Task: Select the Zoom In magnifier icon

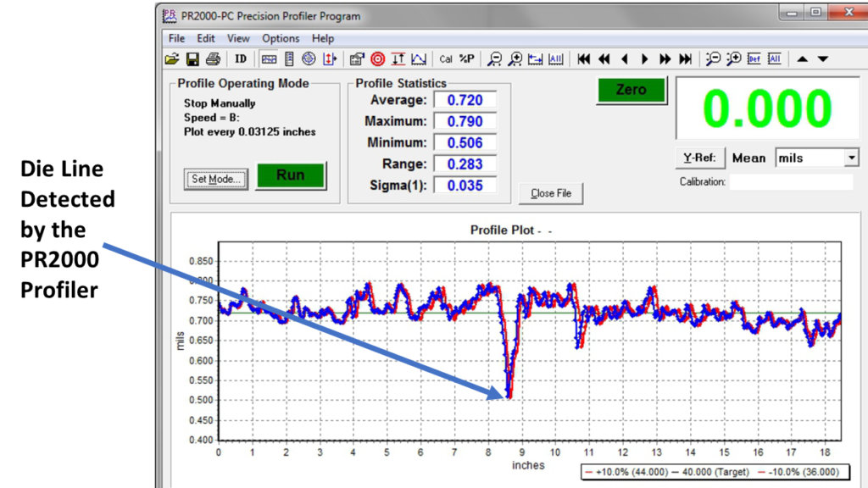Action: click(x=515, y=58)
